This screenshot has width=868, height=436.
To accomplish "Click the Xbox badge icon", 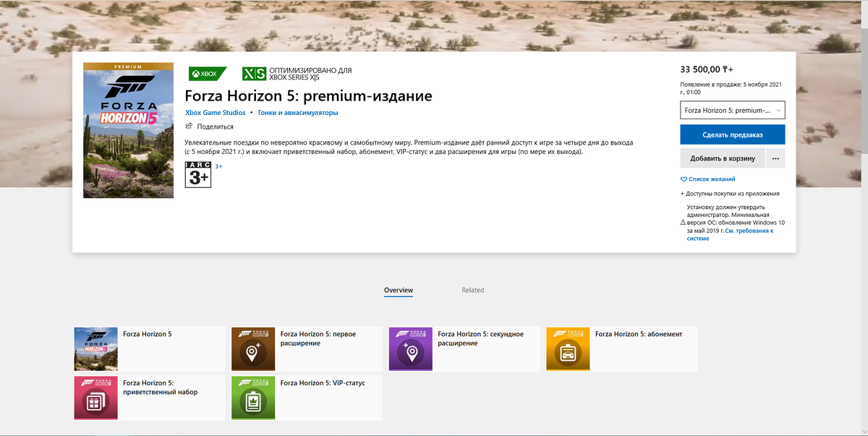I will (206, 73).
